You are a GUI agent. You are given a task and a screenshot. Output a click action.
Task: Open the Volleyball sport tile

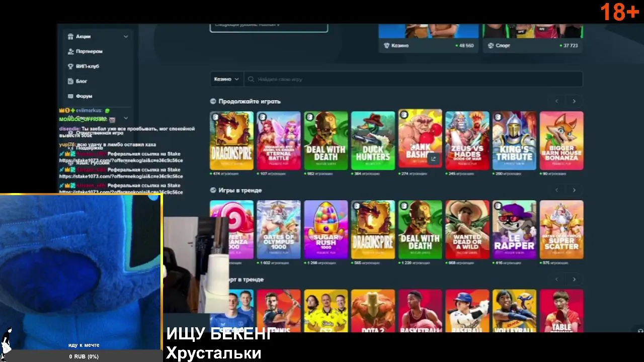pyautogui.click(x=514, y=311)
